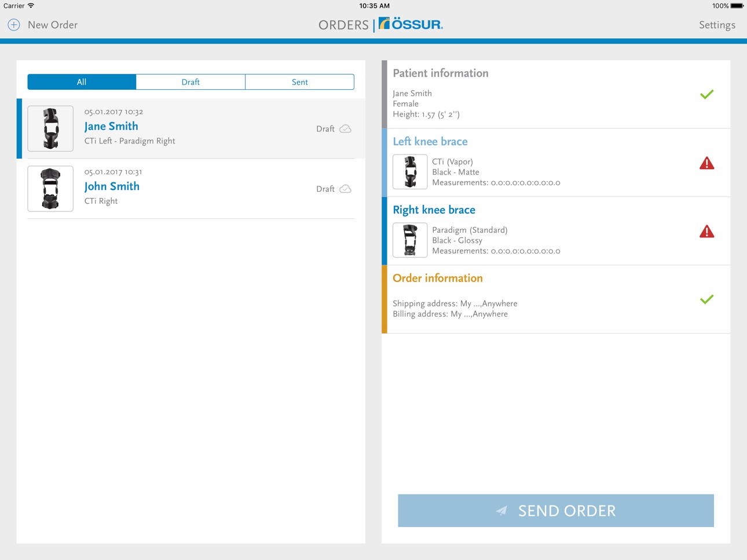Select the All orders tab
Image resolution: width=747 pixels, height=560 pixels.
click(x=82, y=82)
